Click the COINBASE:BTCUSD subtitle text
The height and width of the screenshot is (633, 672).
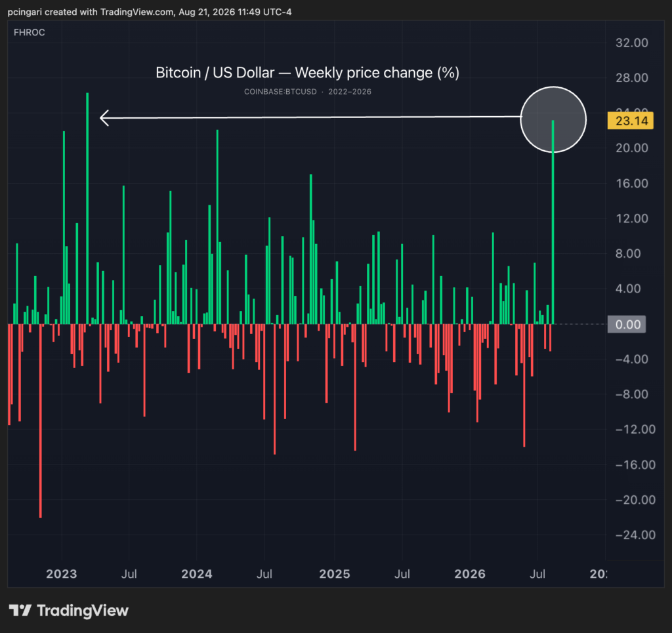(280, 92)
